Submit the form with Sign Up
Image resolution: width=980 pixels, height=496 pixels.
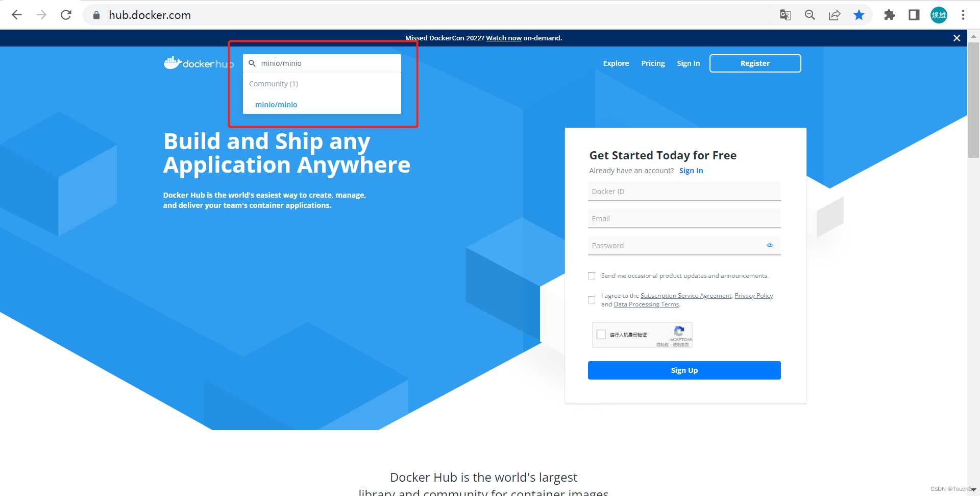pyautogui.click(x=684, y=370)
